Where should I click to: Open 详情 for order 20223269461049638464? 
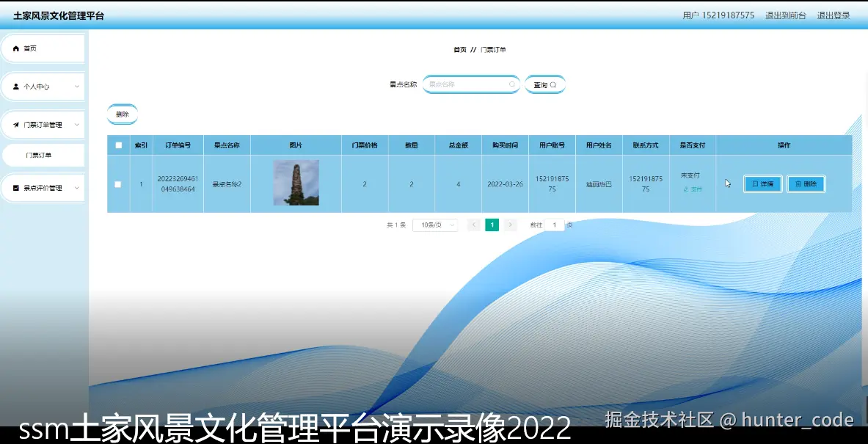pos(763,183)
